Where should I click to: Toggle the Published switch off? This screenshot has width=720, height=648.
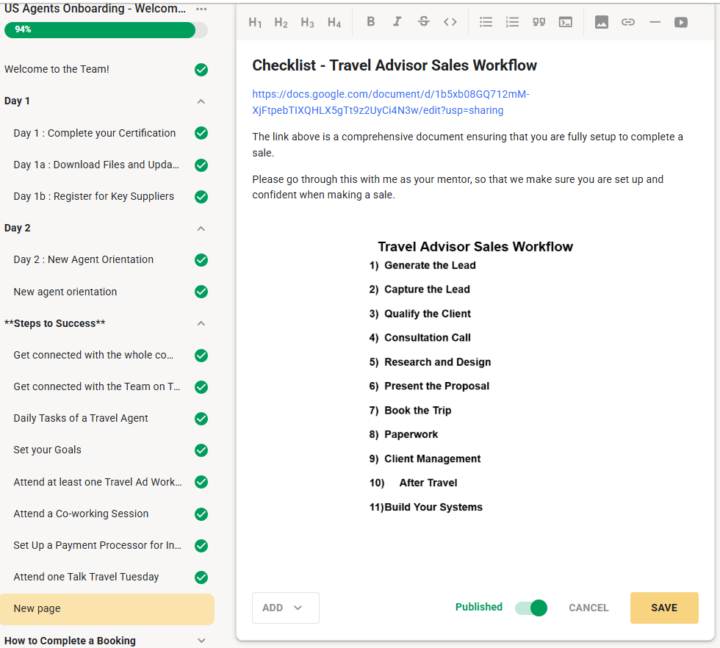pos(531,608)
